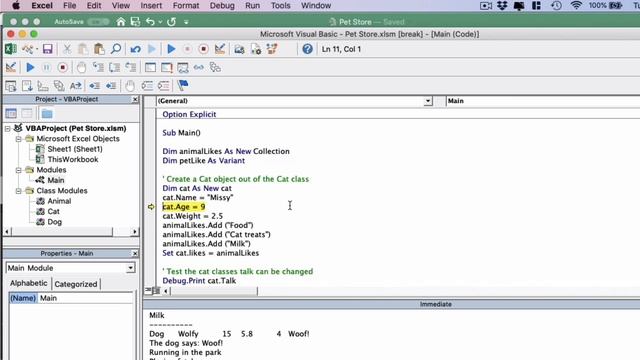Open the Immediate Window icon

(167, 67)
